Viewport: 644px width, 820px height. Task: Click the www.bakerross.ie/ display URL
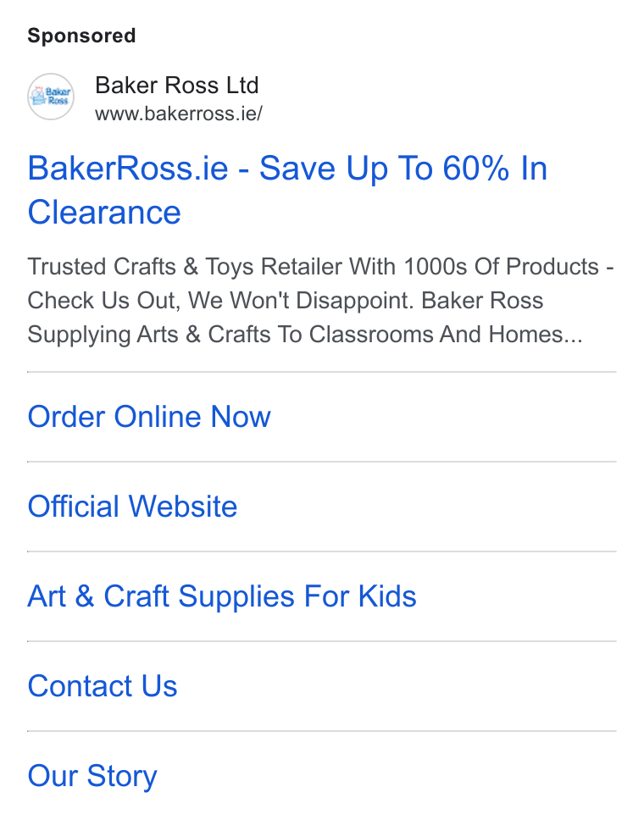[179, 114]
